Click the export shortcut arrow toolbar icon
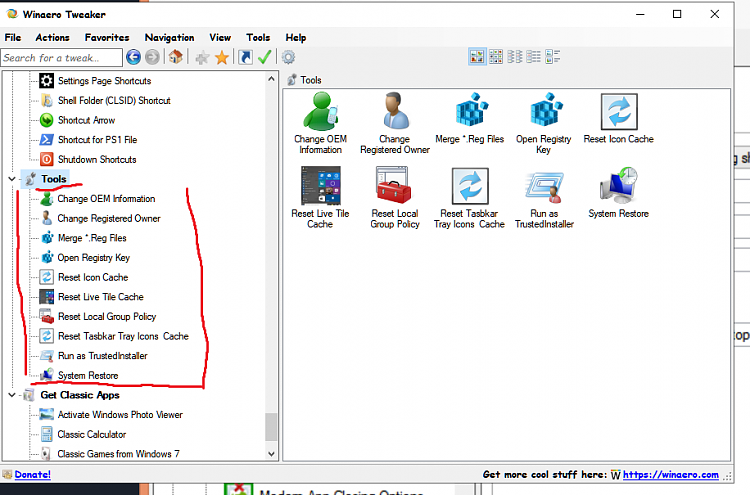 click(x=245, y=57)
